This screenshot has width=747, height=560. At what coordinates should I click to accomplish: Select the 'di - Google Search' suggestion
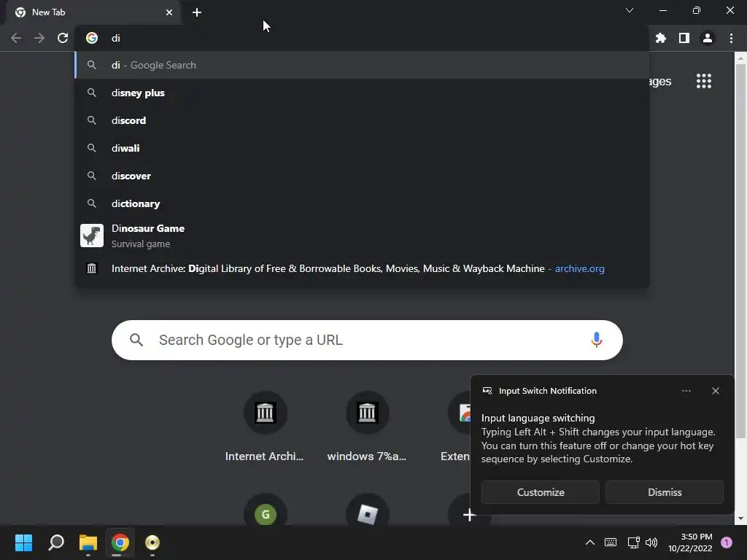click(x=362, y=65)
